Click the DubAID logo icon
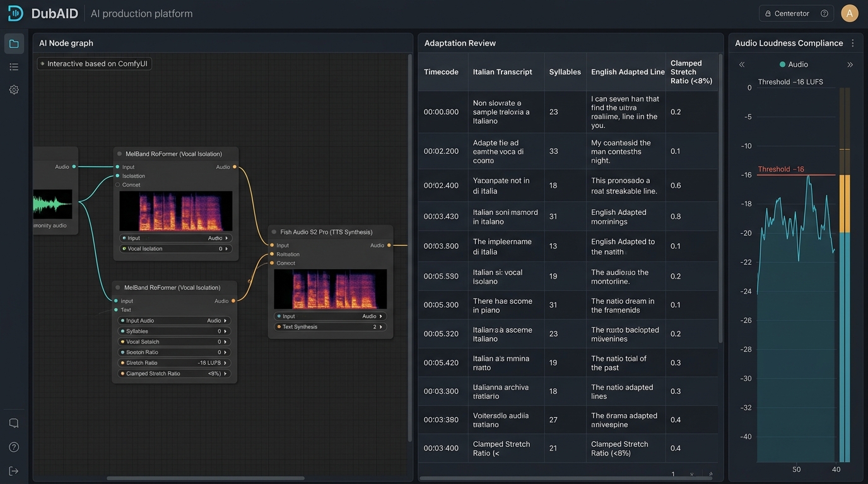The height and width of the screenshot is (484, 868). click(x=15, y=13)
